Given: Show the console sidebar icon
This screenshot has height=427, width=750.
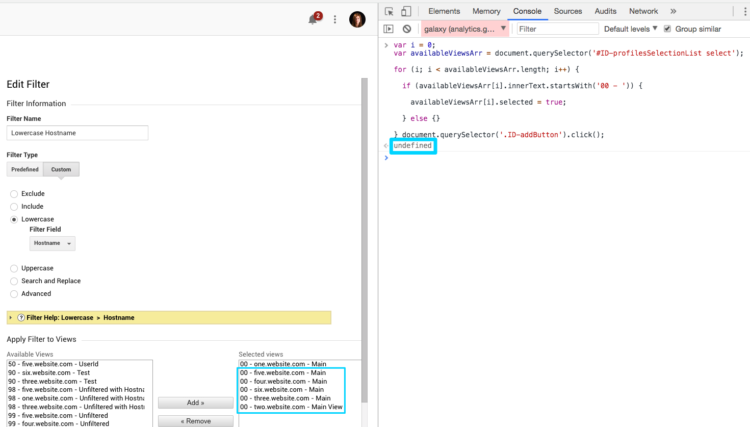Looking at the screenshot, I should 388,29.
